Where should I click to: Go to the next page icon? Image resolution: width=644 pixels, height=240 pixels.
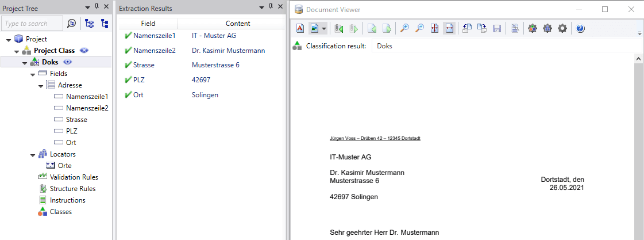tap(387, 28)
